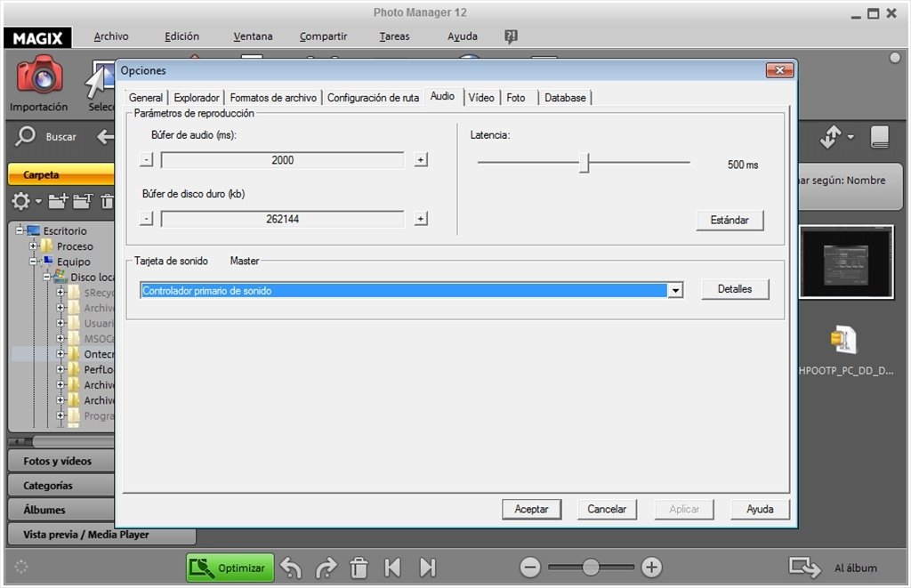911x588 pixels.
Task: Collapse the Equipo tree node
Action: tap(33, 262)
